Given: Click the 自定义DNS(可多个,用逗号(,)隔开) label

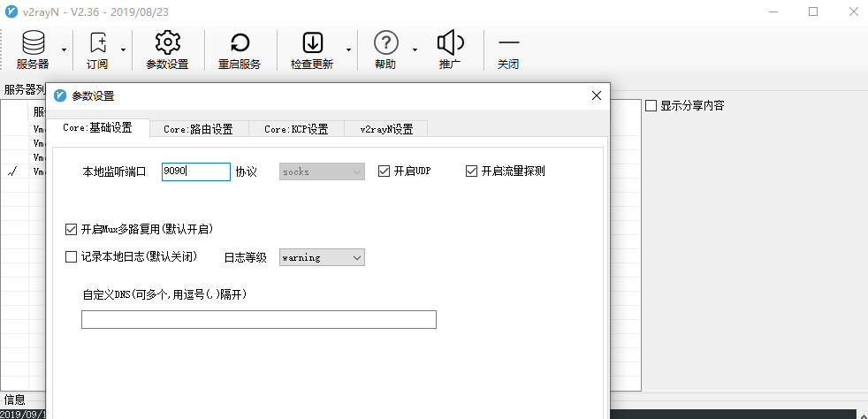Looking at the screenshot, I should (164, 295).
